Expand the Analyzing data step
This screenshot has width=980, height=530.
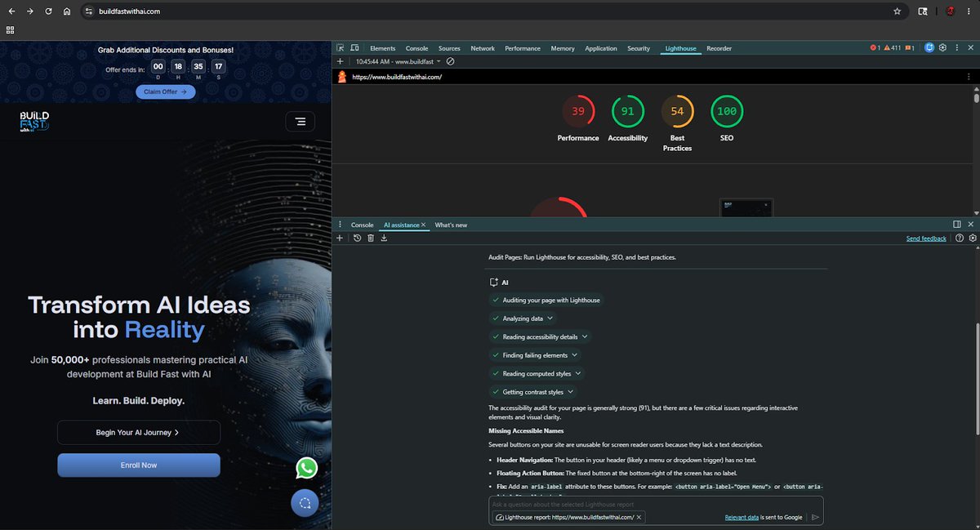point(523,318)
